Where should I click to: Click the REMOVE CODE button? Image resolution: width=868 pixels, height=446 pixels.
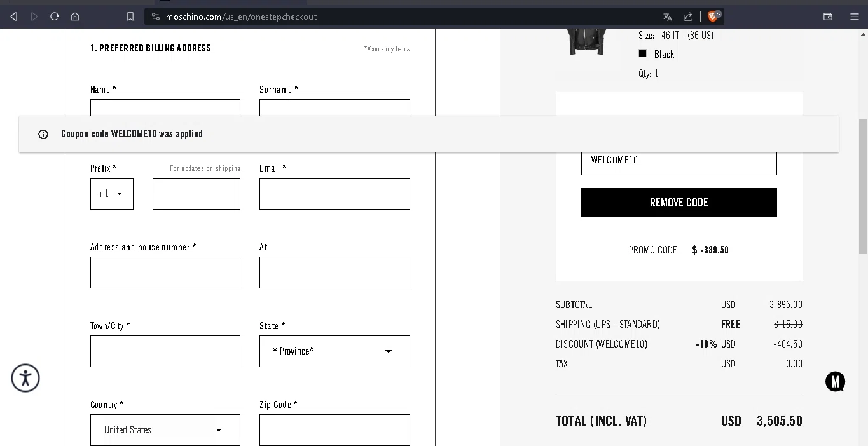point(679,202)
